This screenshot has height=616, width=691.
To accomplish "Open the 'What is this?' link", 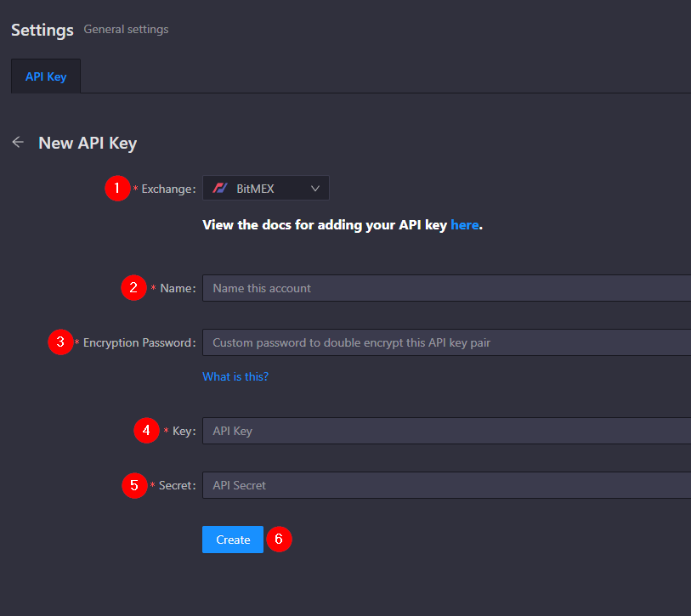I will click(235, 376).
